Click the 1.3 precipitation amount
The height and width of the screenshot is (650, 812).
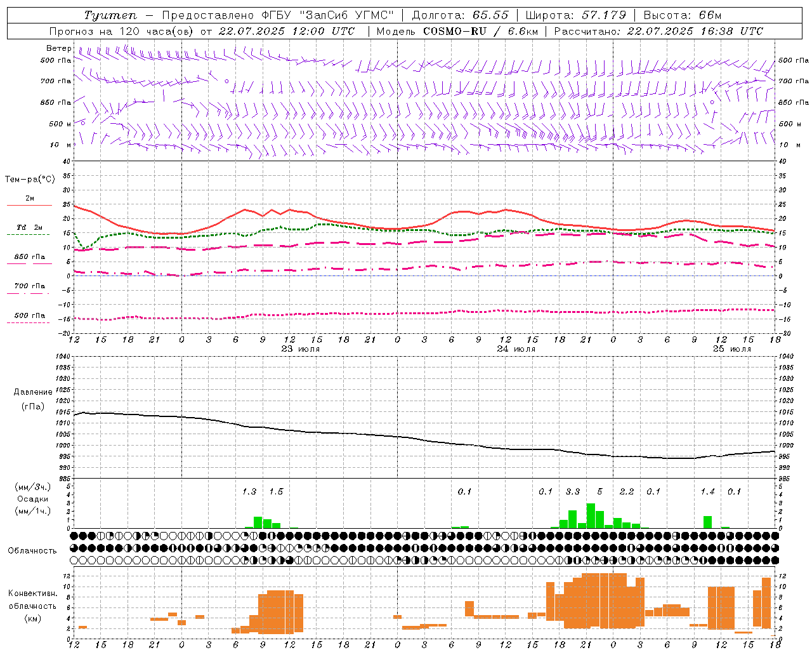click(249, 492)
